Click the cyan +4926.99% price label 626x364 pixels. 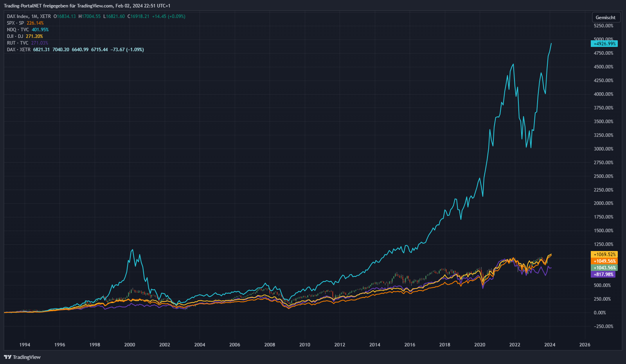click(x=604, y=44)
